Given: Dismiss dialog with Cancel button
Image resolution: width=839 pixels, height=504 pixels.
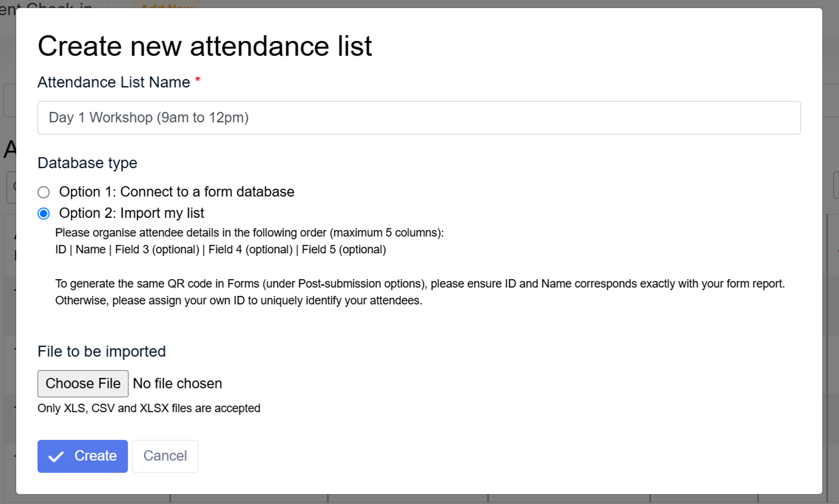Looking at the screenshot, I should pos(165,456).
